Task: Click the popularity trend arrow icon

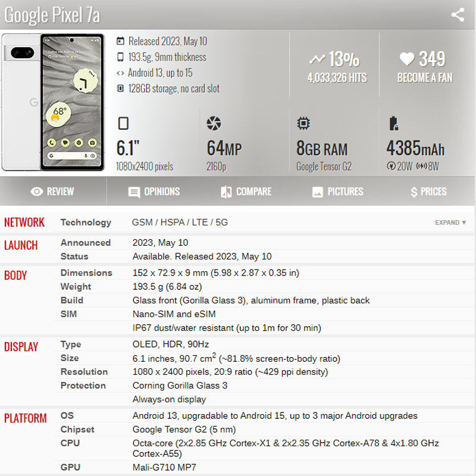Action: tap(317, 59)
